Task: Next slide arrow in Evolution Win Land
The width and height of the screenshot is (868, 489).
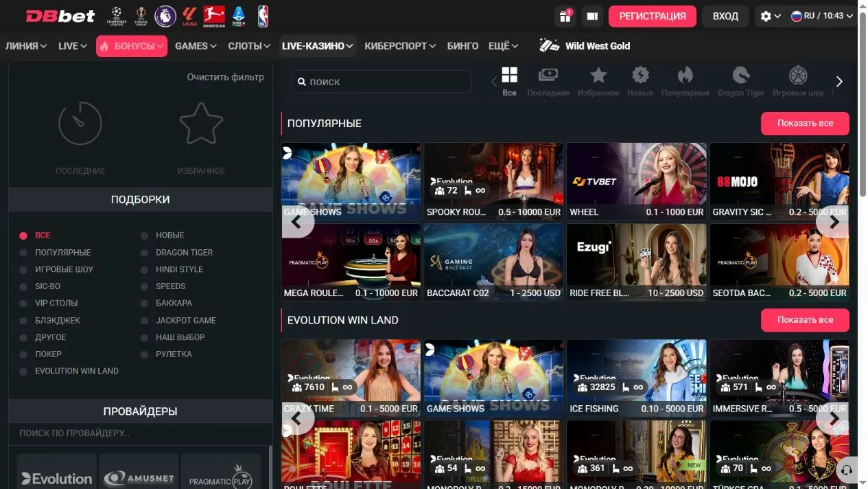Action: pos(834,418)
